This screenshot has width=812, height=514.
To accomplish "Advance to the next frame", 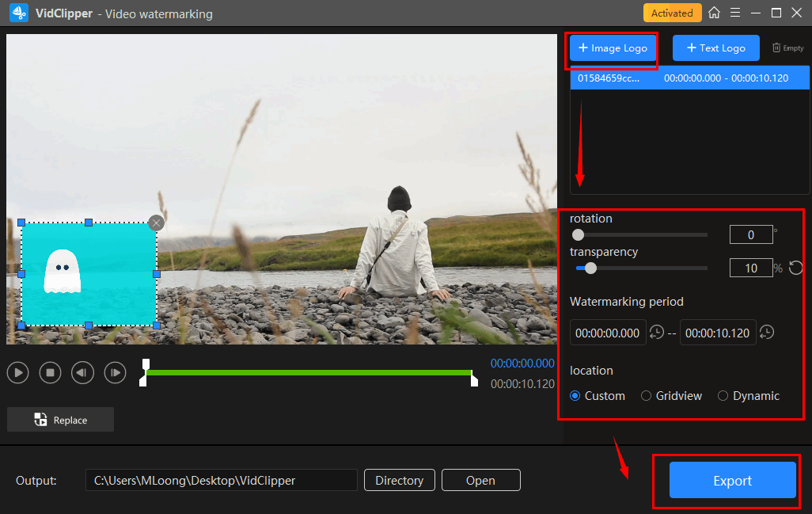I will coord(116,372).
